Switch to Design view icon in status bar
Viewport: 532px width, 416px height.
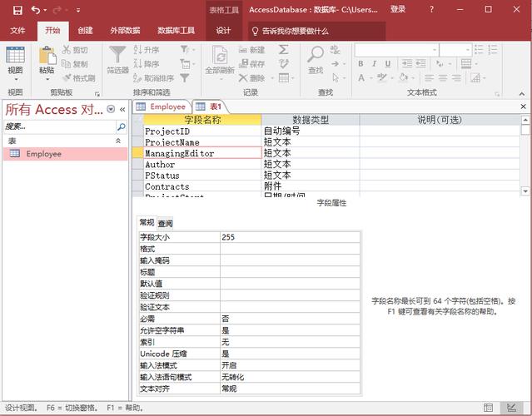512,408
